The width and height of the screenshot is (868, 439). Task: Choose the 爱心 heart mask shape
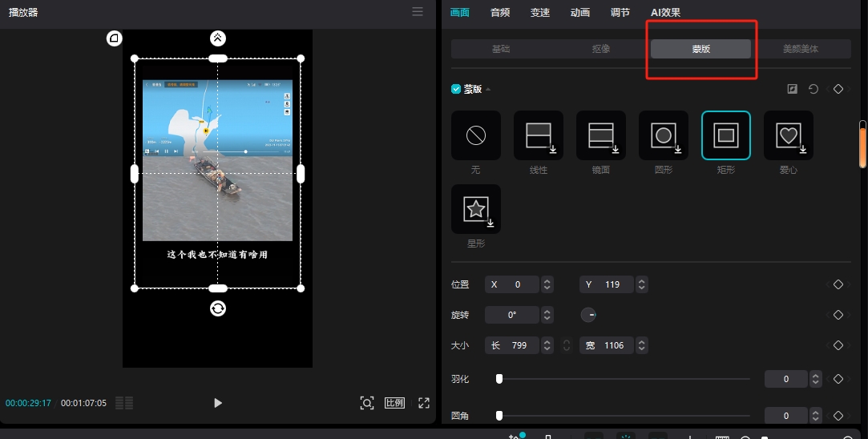[788, 135]
